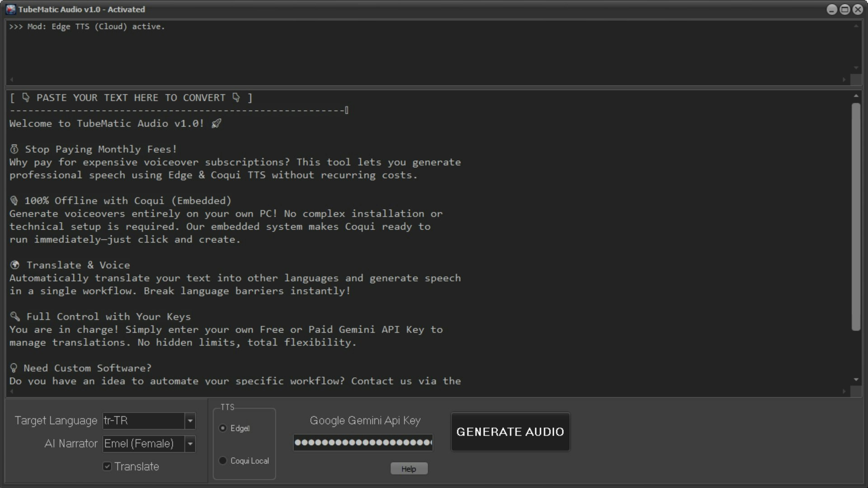Click the log panel's vertical scrollbar down arrow

pyautogui.click(x=856, y=68)
